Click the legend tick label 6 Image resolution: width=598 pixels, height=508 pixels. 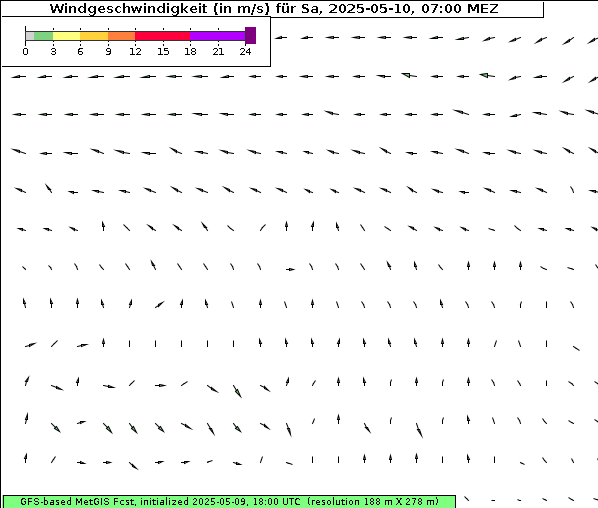(80, 51)
